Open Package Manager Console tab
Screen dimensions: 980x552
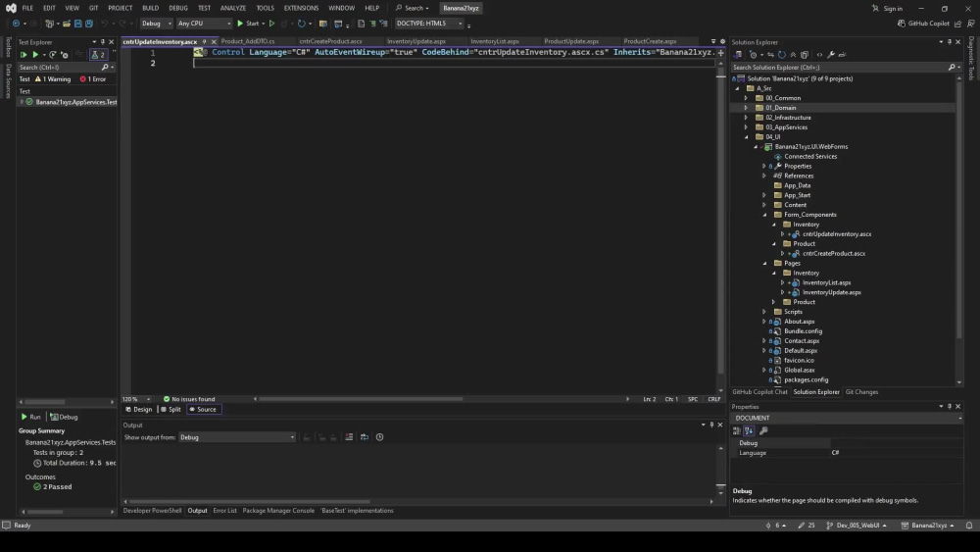point(278,511)
